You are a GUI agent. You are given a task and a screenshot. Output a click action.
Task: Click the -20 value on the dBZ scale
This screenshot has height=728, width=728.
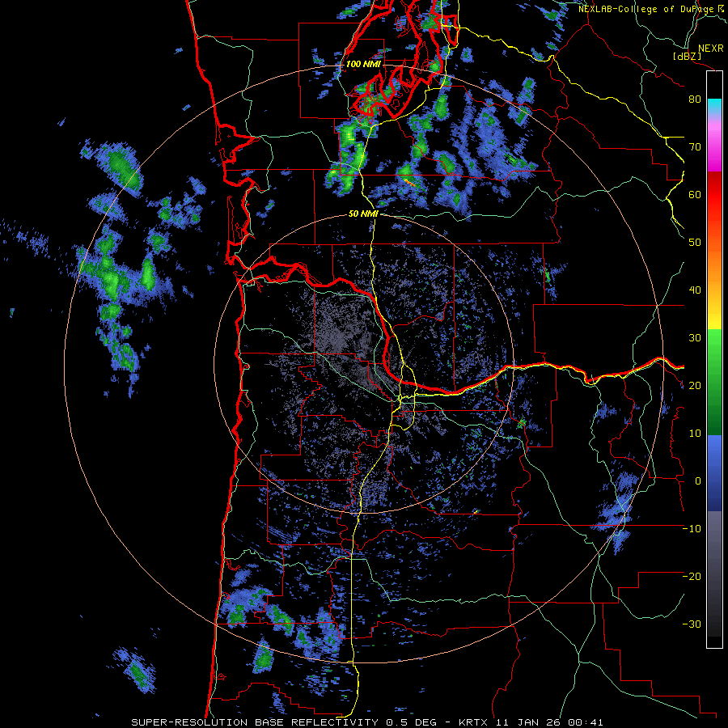coord(692,577)
